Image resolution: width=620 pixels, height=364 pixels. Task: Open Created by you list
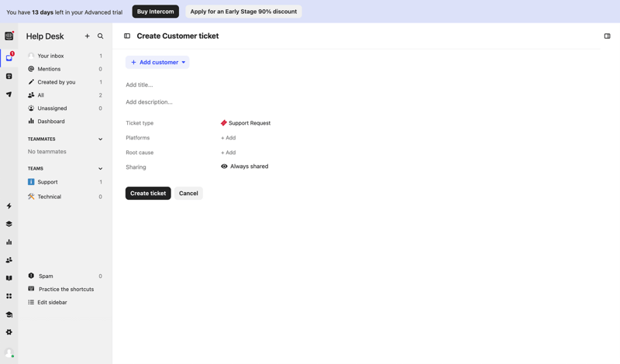pos(65,82)
